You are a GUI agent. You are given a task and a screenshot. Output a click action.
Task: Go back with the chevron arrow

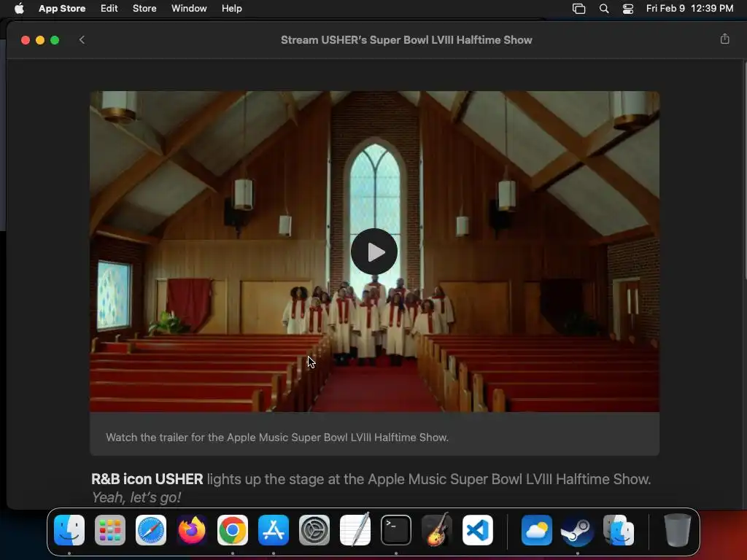(x=82, y=39)
